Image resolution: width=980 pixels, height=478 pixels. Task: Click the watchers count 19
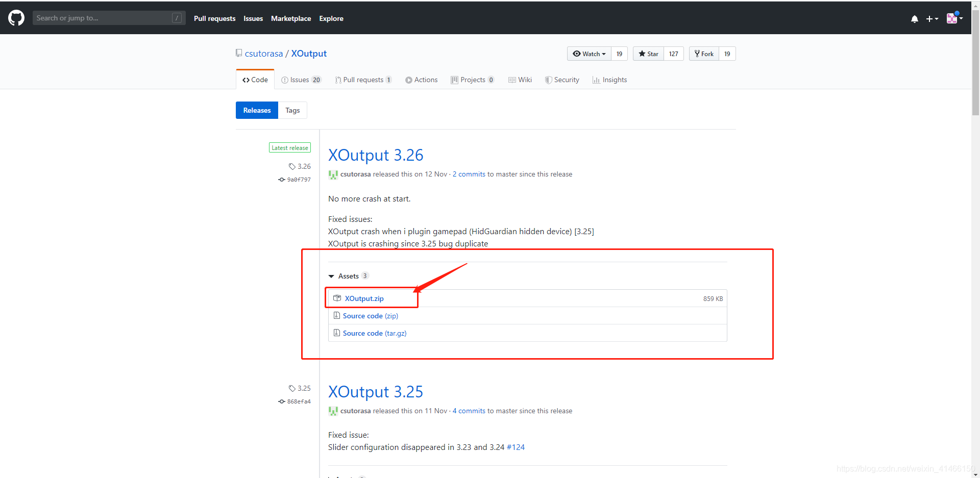click(x=619, y=54)
